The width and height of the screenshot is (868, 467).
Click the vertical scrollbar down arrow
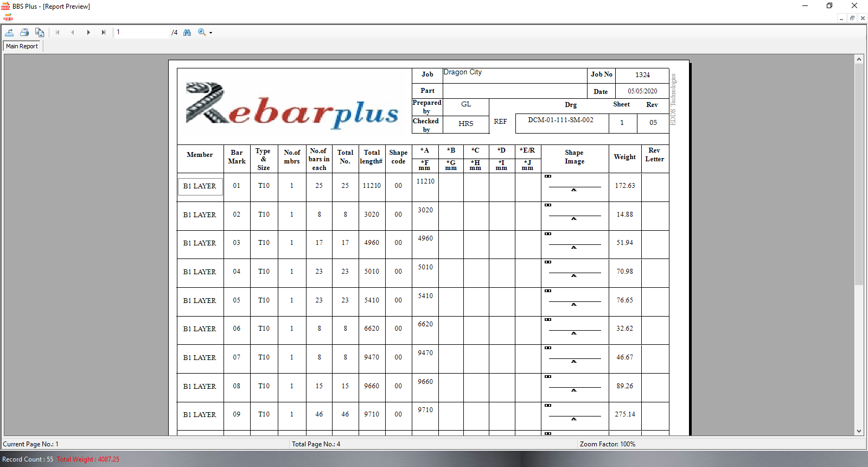tap(859, 431)
